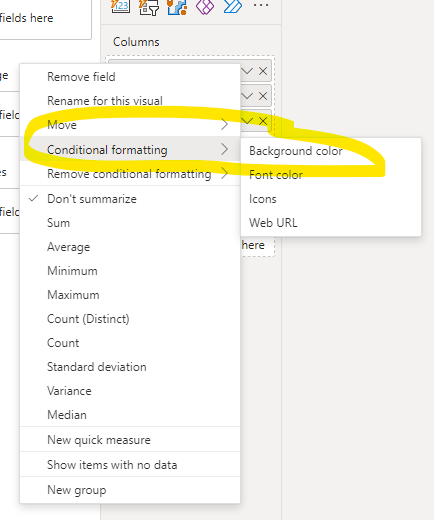Select Background color in the submenu
The width and height of the screenshot is (434, 520).
point(331,151)
